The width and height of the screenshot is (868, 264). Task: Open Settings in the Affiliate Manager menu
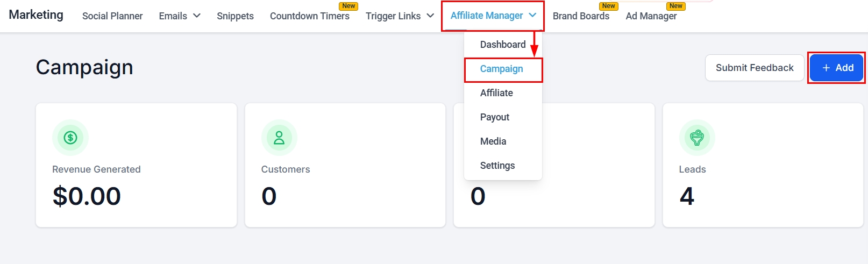(x=497, y=166)
